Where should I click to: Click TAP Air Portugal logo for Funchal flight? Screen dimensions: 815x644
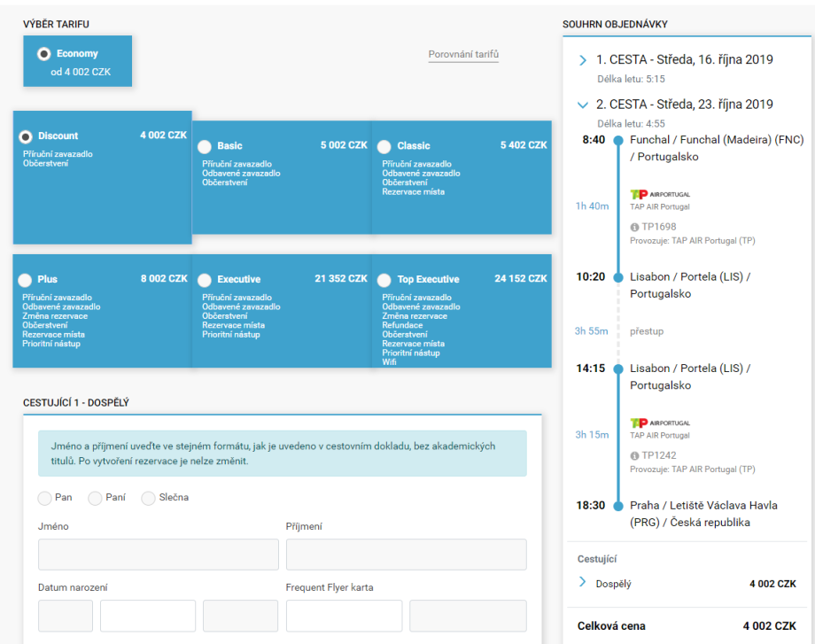point(659,194)
